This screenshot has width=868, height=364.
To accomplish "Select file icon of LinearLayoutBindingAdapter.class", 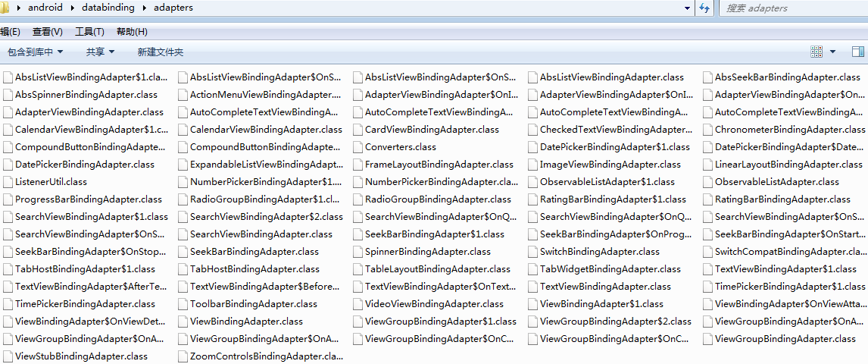I will (x=707, y=164).
